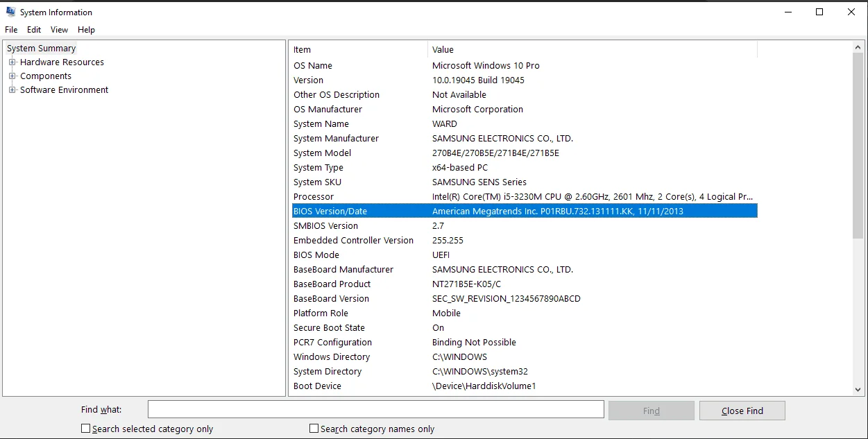This screenshot has height=439, width=868.
Task: Click the value NT271B5E-K05/C
Action: coord(466,284)
